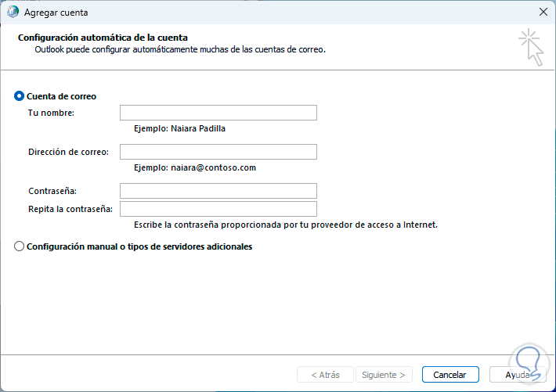Click the Dirección de correo input box
The image size is (556, 392).
[218, 152]
